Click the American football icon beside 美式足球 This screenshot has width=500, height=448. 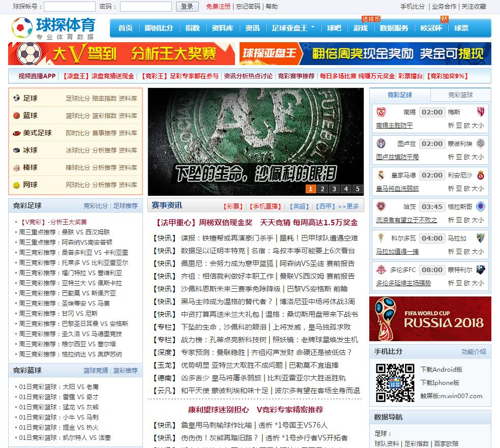(17, 133)
